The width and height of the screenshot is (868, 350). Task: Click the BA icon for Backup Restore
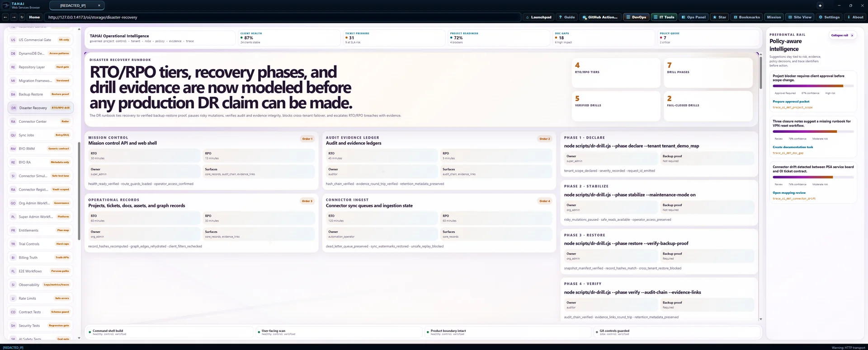click(13, 94)
